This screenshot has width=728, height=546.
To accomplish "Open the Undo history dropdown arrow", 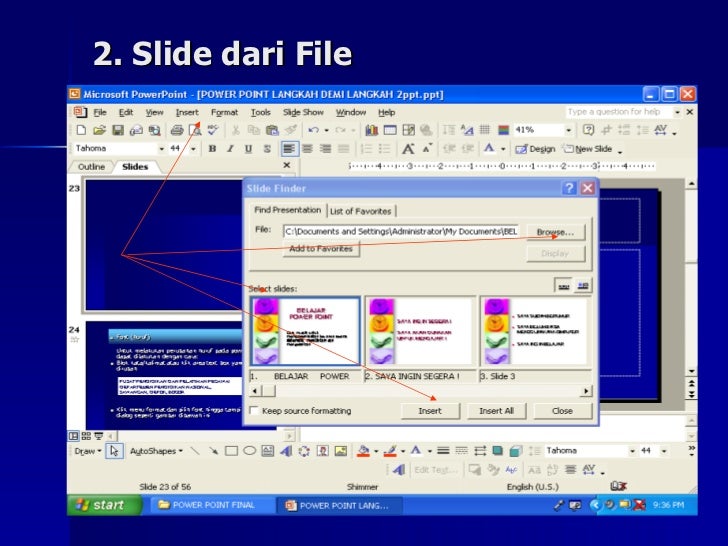I will click(327, 130).
